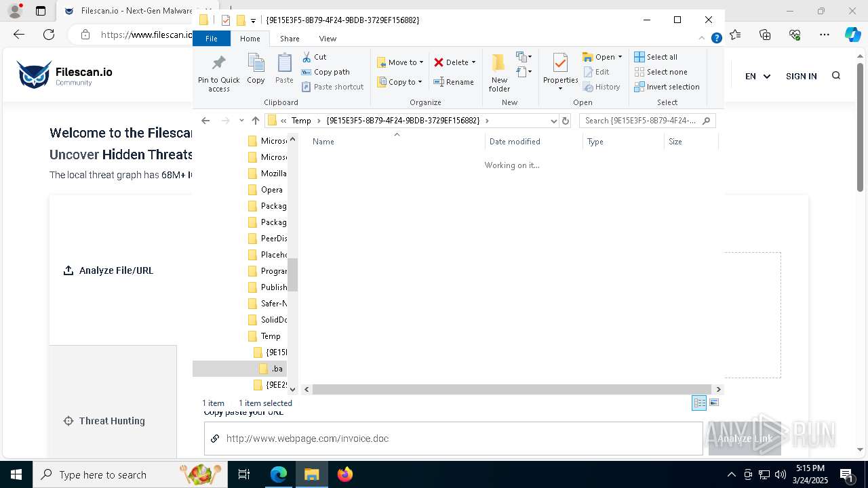This screenshot has height=488, width=868.
Task: Expand the Delete options arrow
Action: pos(473,62)
